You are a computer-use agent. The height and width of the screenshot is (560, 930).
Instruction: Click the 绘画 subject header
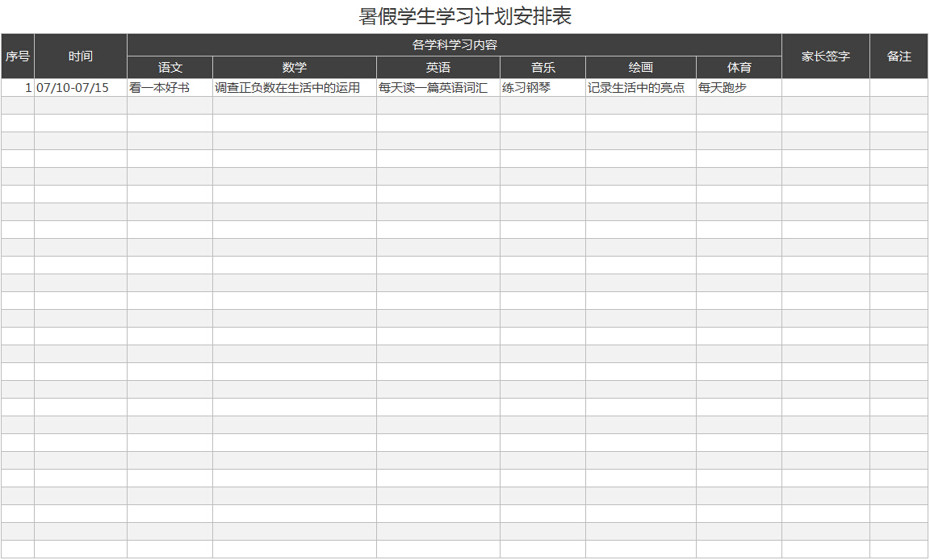(x=639, y=68)
